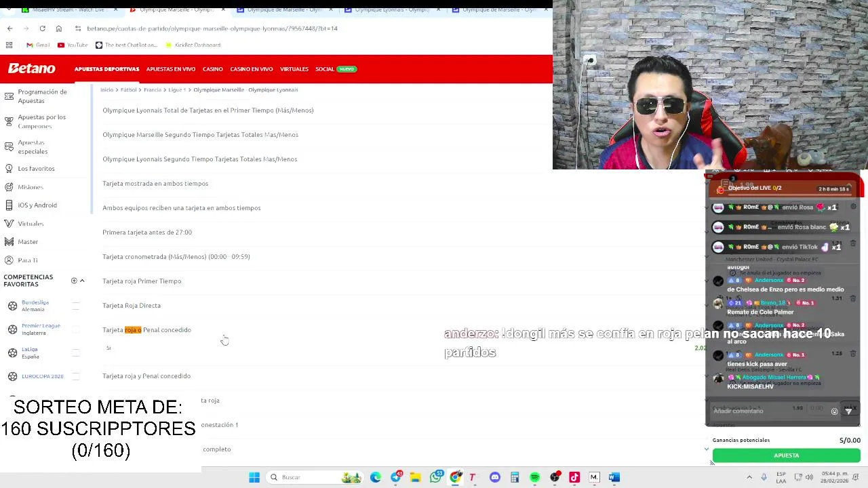Expand Tarjeta roja y Penal concedido
The height and width of the screenshot is (488, 868).
[146, 376]
